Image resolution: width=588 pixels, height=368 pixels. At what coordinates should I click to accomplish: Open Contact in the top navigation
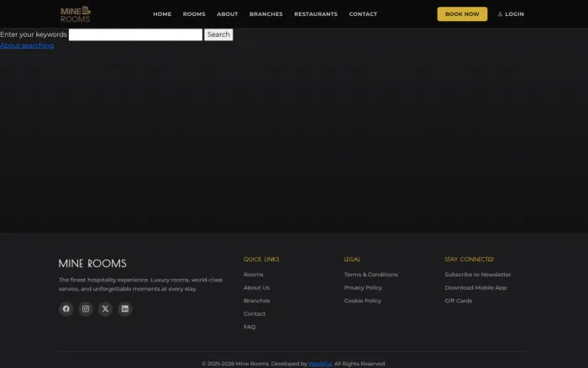(363, 14)
